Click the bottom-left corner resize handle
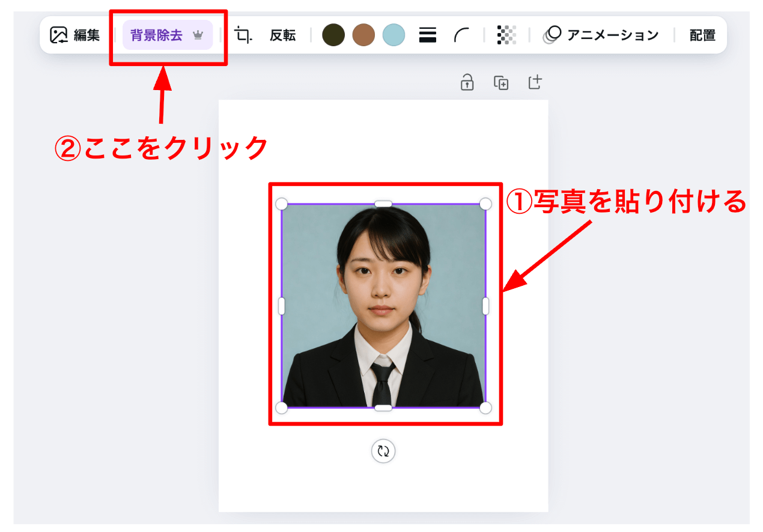763x532 pixels. pos(282,408)
